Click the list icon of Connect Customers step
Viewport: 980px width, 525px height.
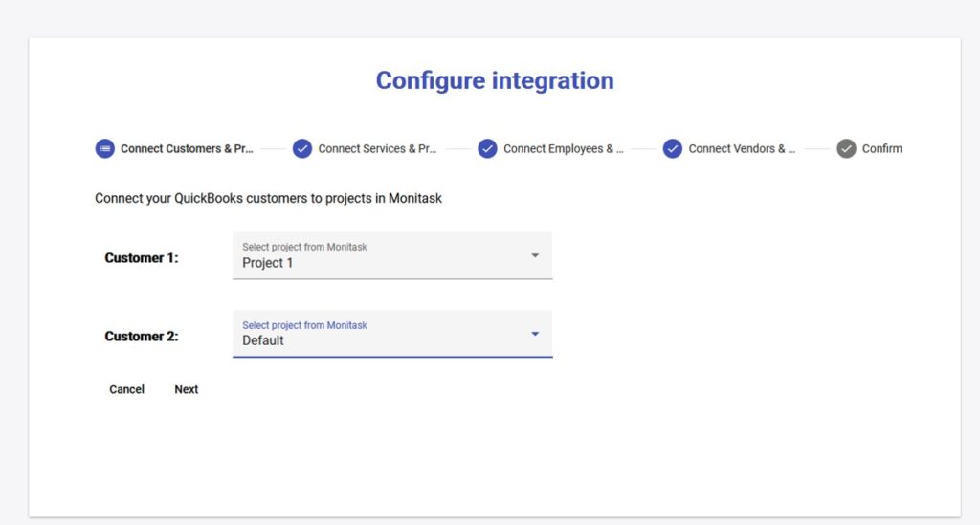point(104,148)
